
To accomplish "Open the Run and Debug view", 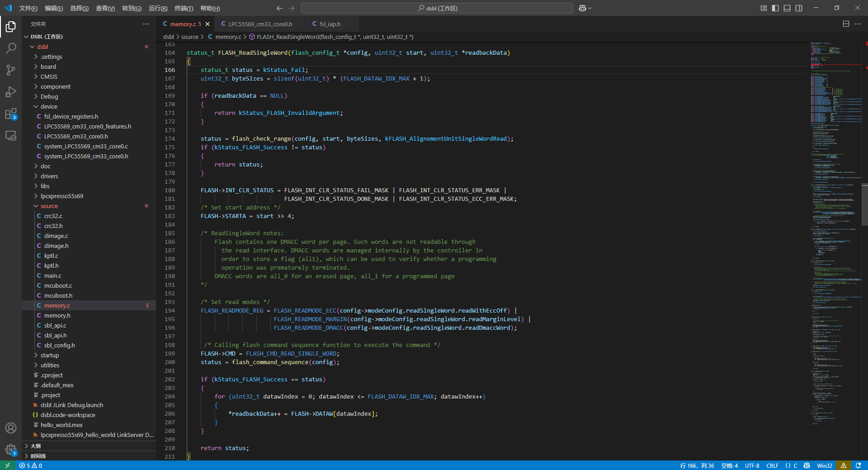I will tap(11, 92).
